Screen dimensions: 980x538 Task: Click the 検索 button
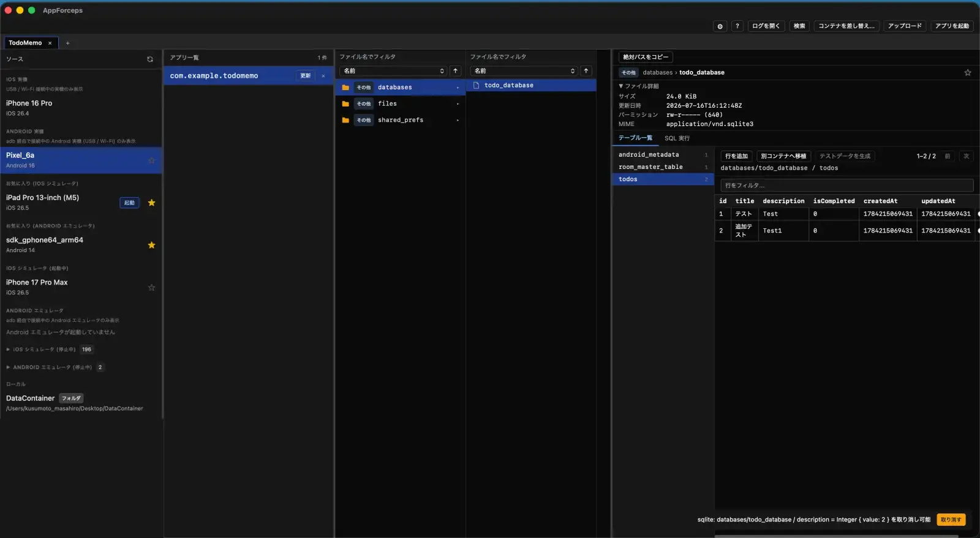click(x=799, y=26)
